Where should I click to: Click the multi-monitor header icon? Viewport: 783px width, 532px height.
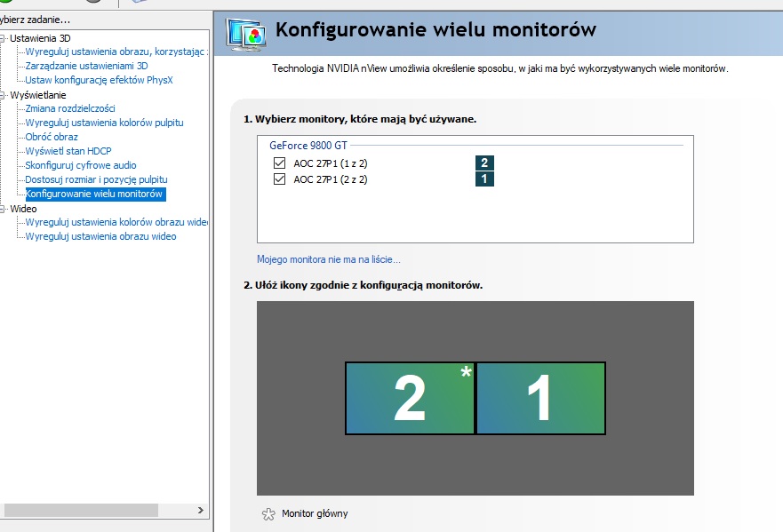(245, 34)
